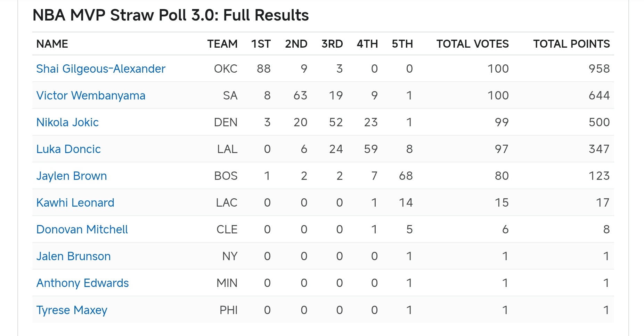
Task: Click the Tyrese Maxey link
Action: [x=72, y=310]
